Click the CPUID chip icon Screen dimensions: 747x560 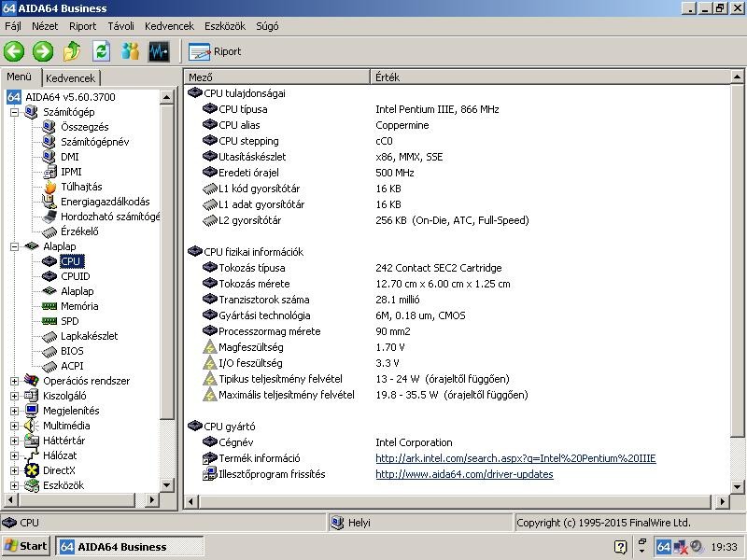click(49, 276)
